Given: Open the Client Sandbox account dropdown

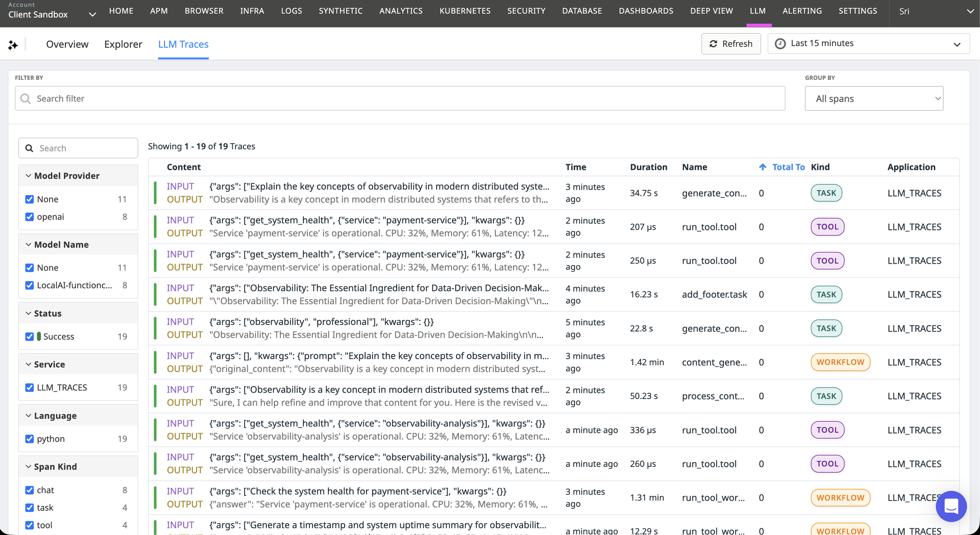Looking at the screenshot, I should [52, 12].
